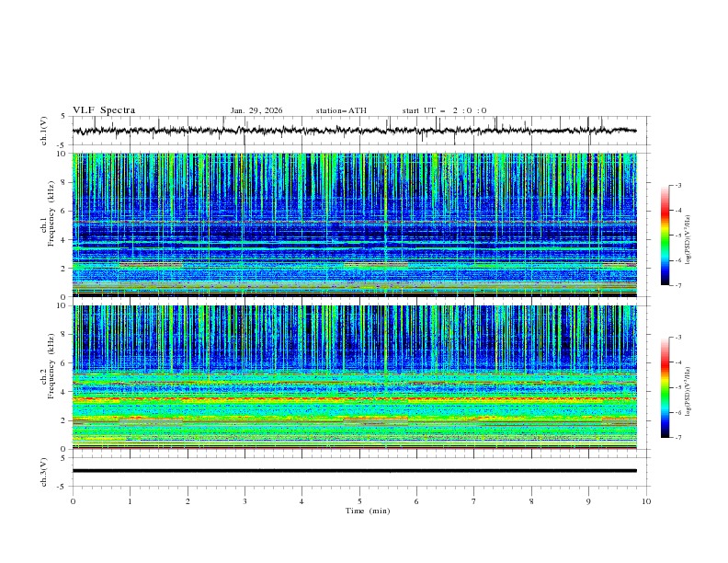The width and height of the screenshot is (728, 563).
Task: Click the ch.1 colorbar "log(PSD)(V²/Hz)" label
Action: pos(688,240)
